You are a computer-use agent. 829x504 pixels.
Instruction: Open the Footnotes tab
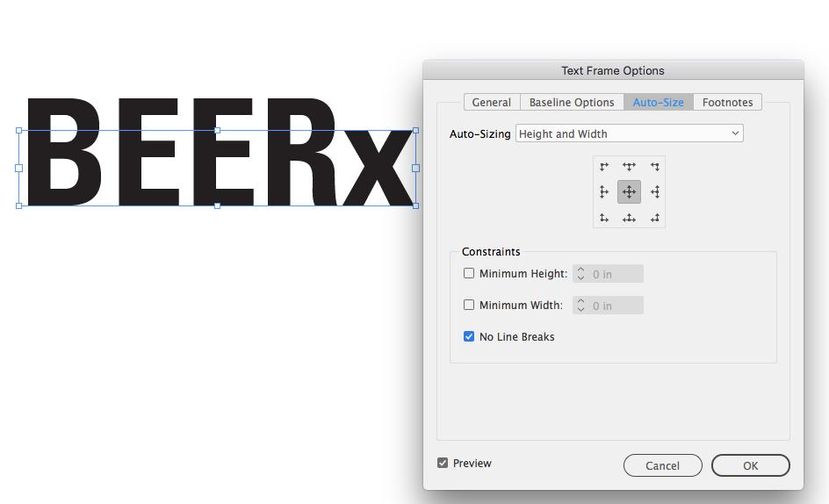[x=727, y=102]
